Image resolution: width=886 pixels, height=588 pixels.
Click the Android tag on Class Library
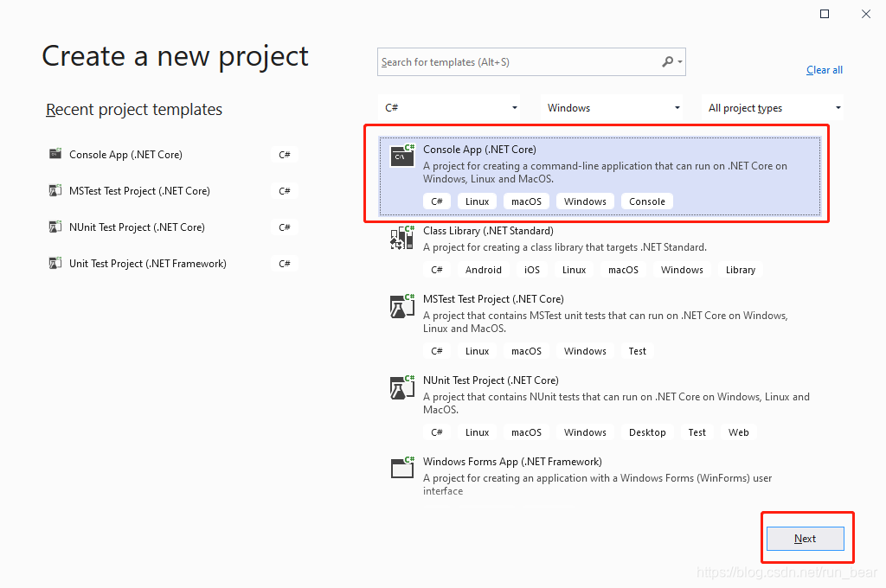click(x=483, y=270)
